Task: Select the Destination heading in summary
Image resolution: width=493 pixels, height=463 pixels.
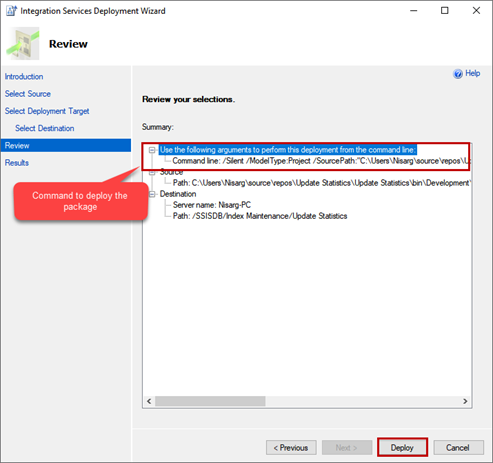Action: pyautogui.click(x=178, y=194)
